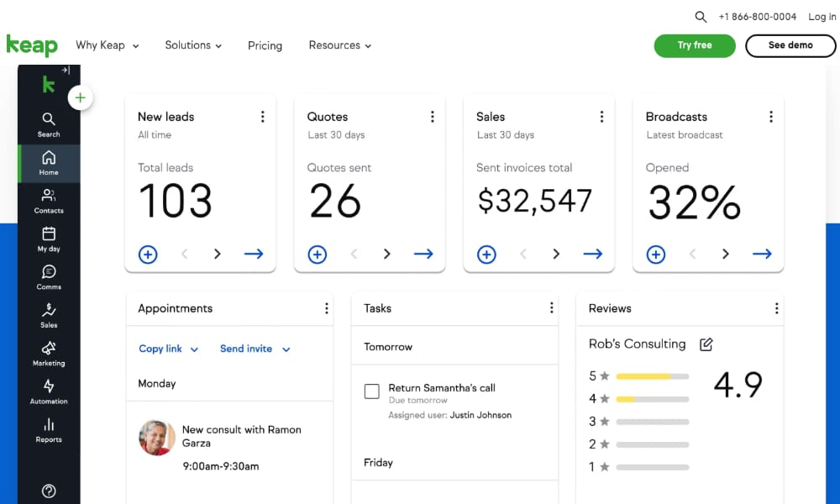Screen dimensions: 840x504
Task: Open Broadcasts card options menu
Action: click(x=771, y=117)
